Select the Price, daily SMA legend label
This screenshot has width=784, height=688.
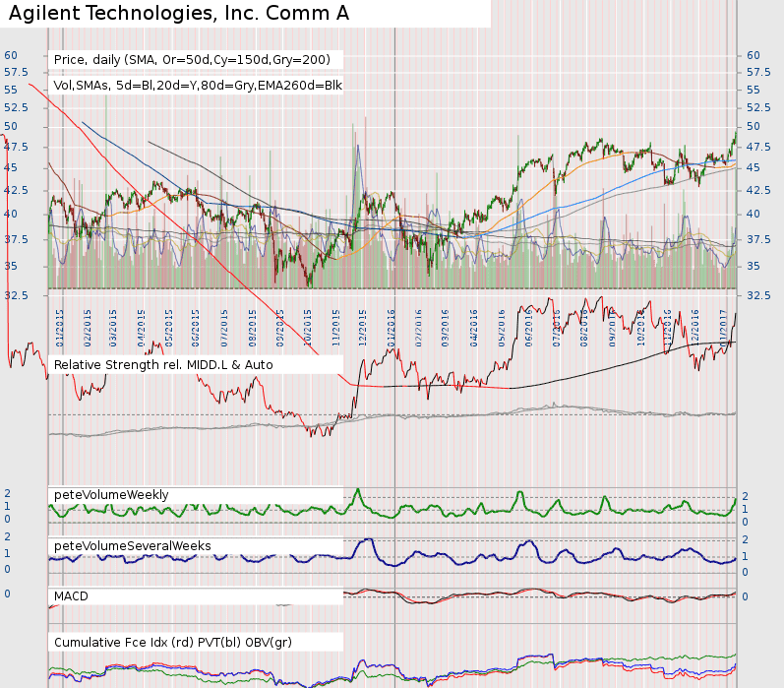tap(192, 59)
